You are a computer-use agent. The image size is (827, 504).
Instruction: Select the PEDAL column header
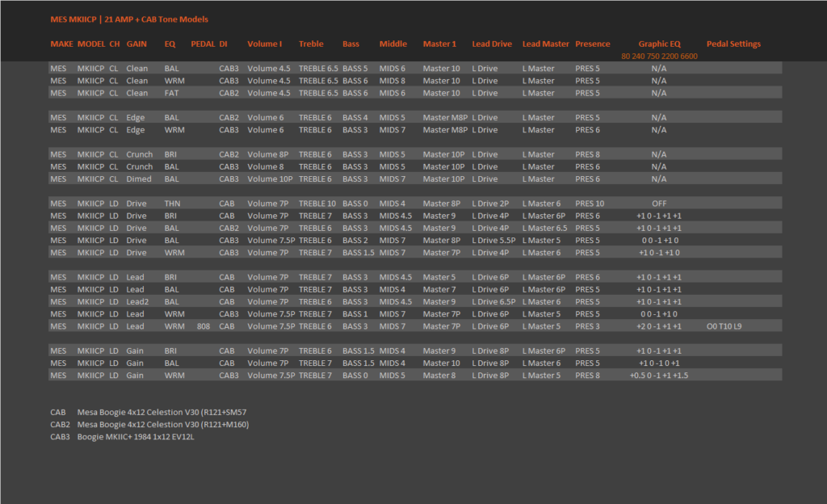[203, 44]
